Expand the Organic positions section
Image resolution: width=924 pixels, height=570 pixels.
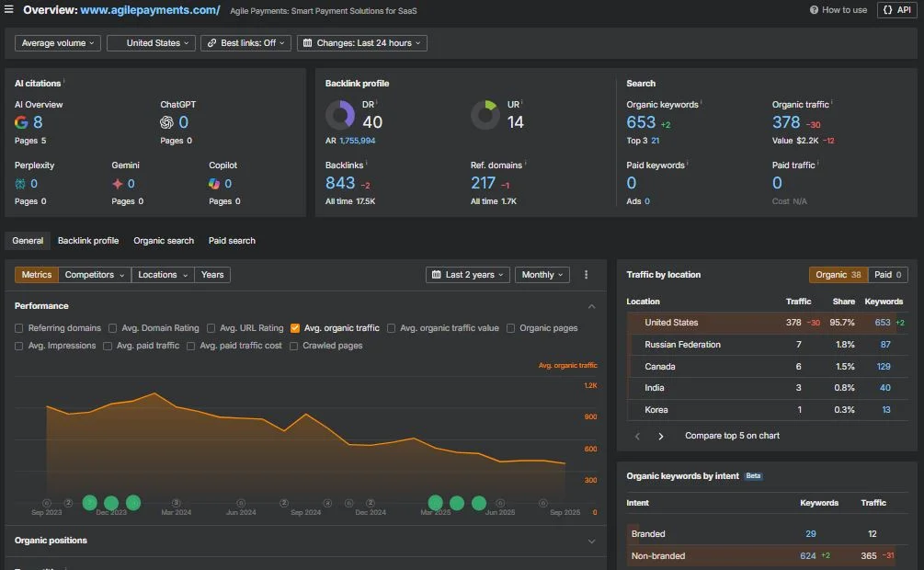pos(592,541)
